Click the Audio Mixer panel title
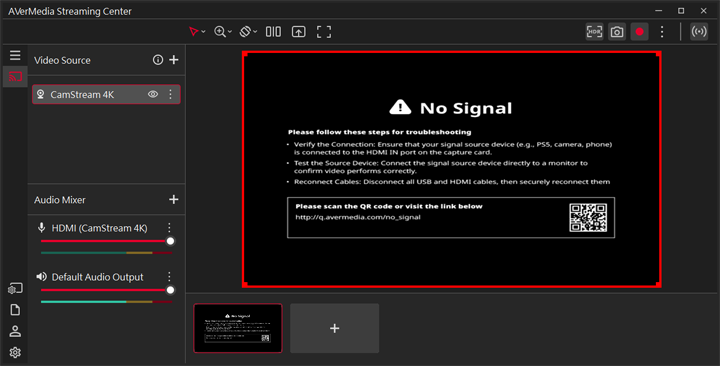 coord(60,200)
